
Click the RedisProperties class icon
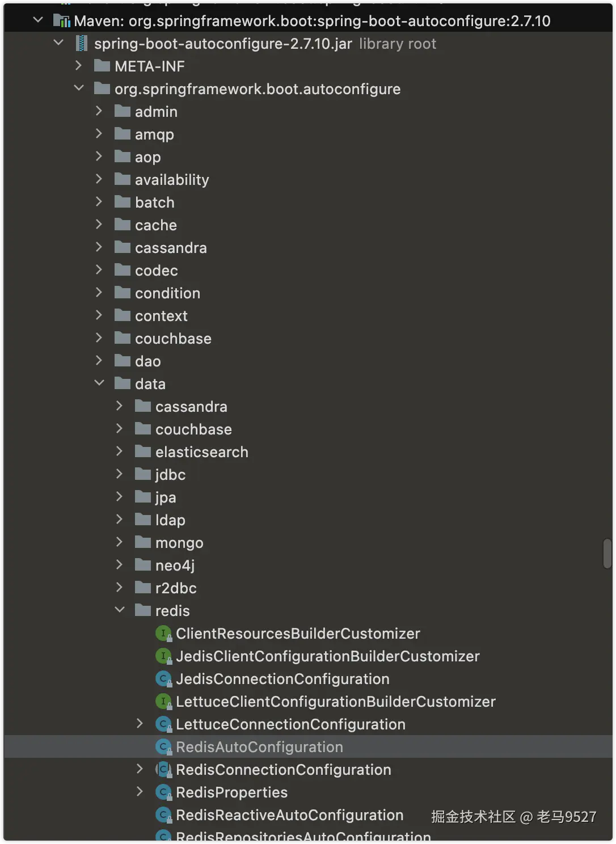pyautogui.click(x=163, y=792)
